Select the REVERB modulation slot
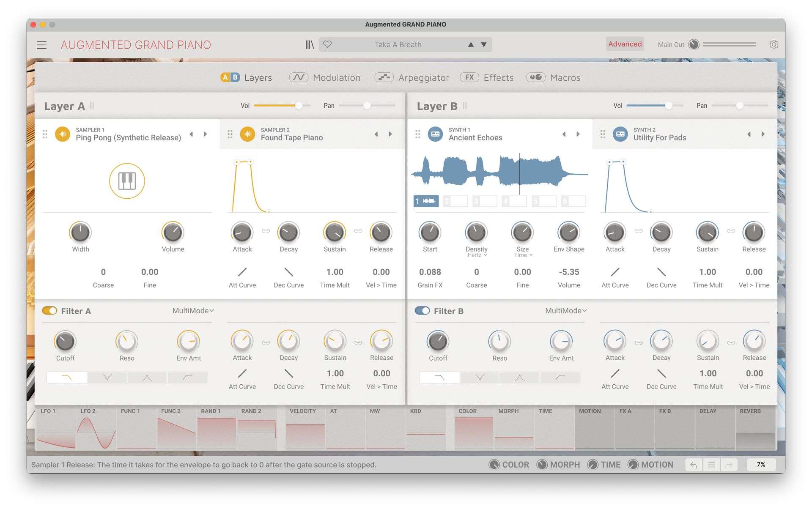 point(755,428)
